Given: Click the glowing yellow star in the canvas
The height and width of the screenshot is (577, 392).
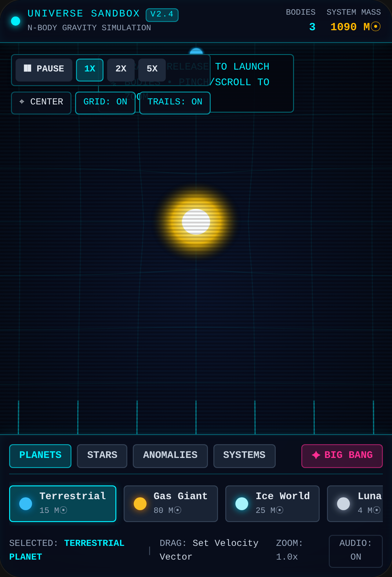Looking at the screenshot, I should (x=196, y=222).
